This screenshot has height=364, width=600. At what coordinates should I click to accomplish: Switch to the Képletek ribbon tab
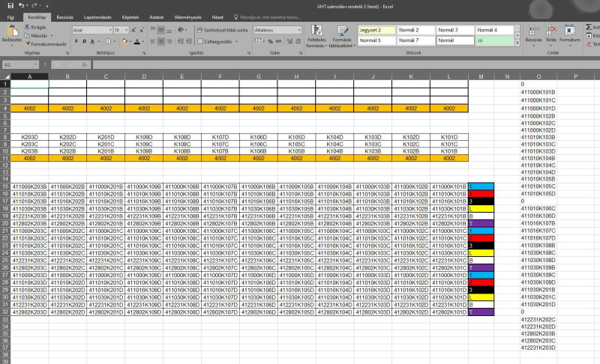pos(130,17)
